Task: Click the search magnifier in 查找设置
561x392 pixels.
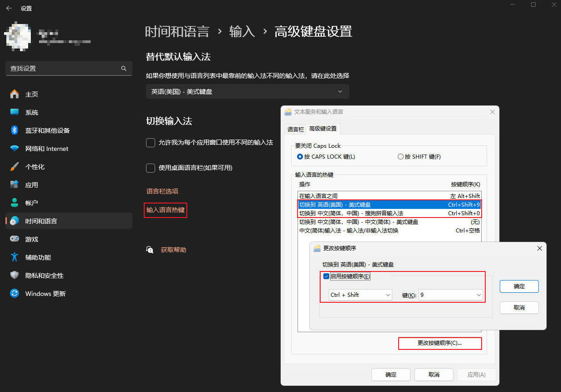Action: pos(124,68)
